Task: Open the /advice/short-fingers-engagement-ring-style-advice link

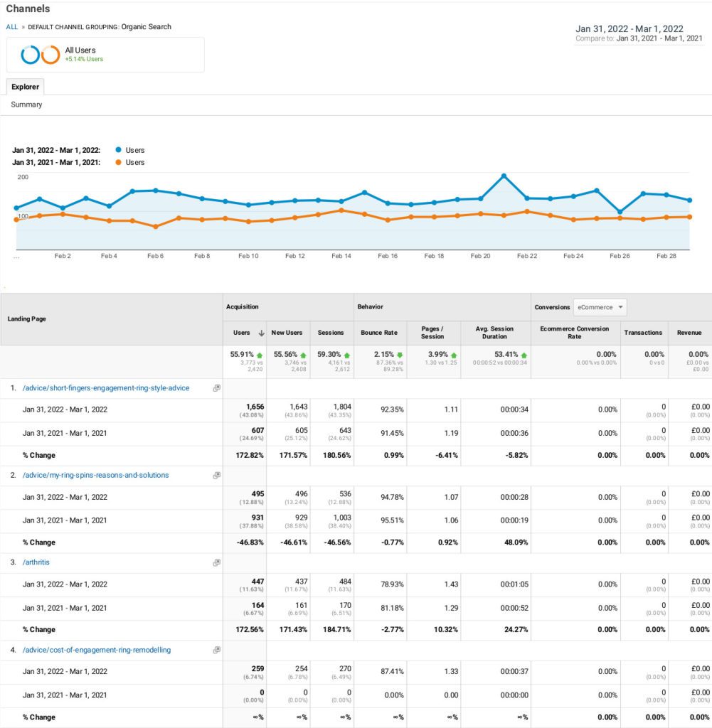Action: click(107, 387)
